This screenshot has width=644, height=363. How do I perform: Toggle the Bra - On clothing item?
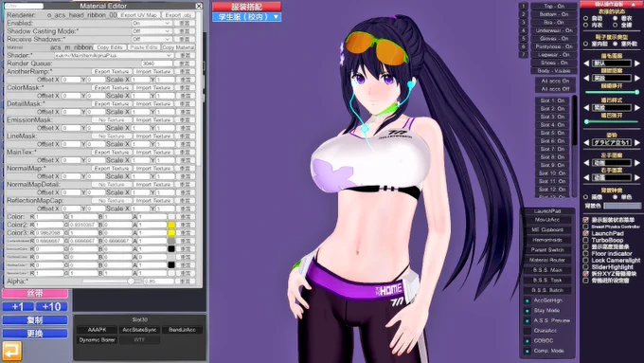pyautogui.click(x=554, y=22)
